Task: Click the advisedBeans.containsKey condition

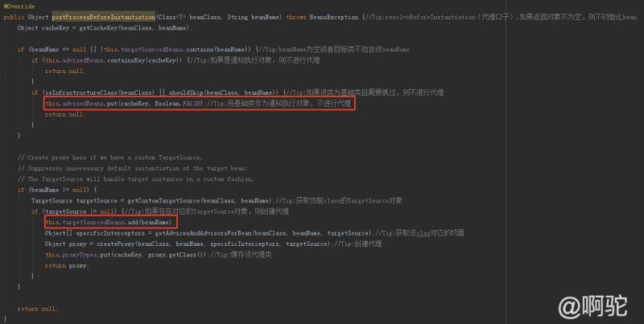Action: (x=114, y=60)
